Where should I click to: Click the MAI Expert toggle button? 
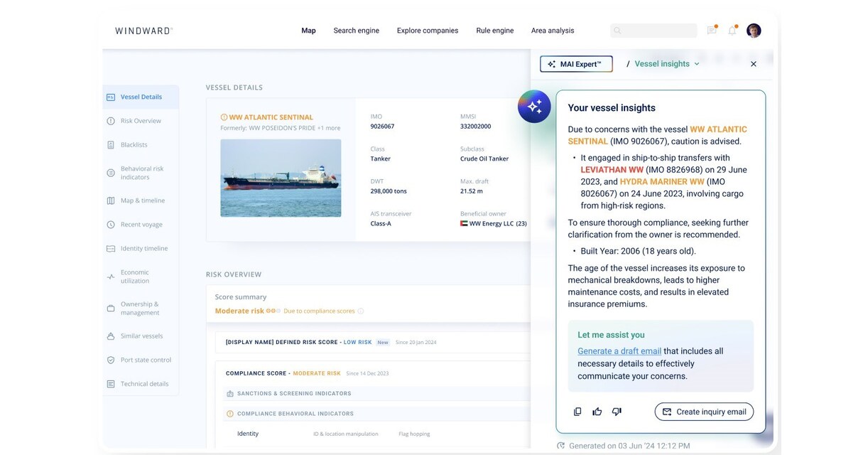[575, 63]
